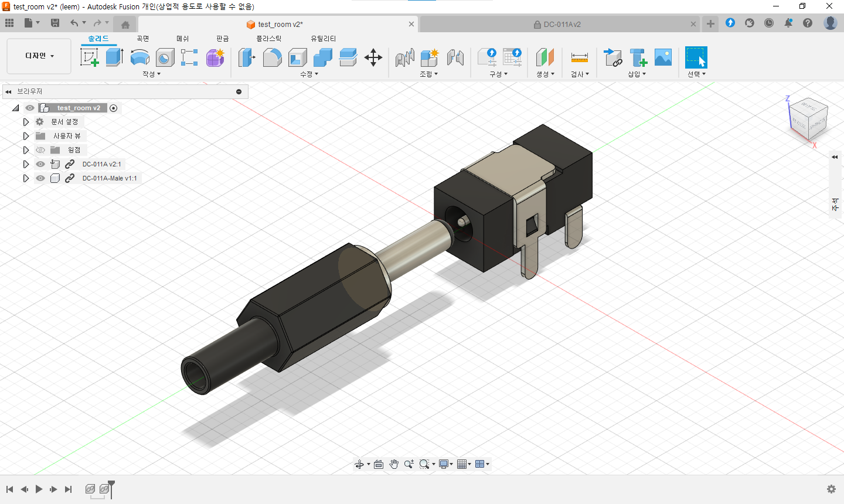This screenshot has height=504, width=844.
Task: Click the second Configure table icon
Action: [512, 57]
